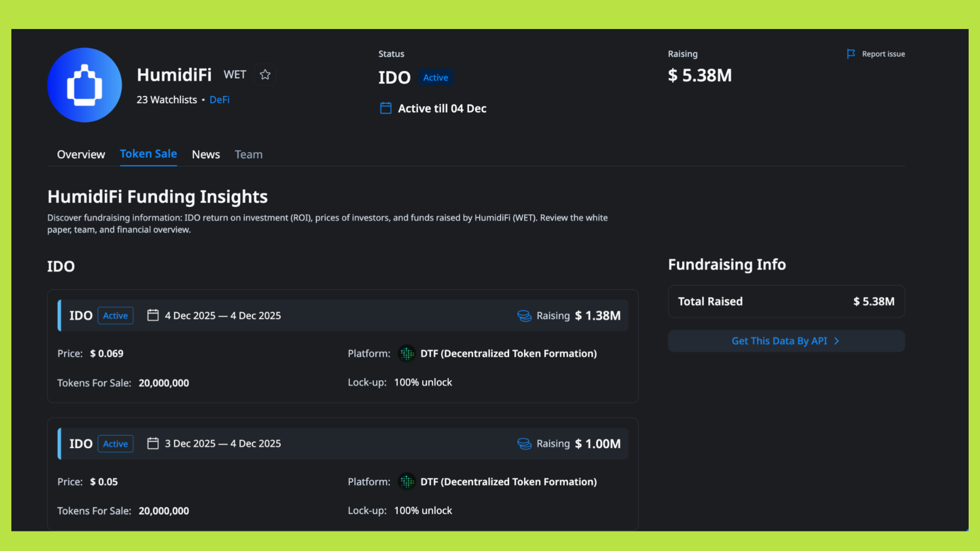This screenshot has width=980, height=551.
Task: Click the DTF platform logo in first IDO
Action: (407, 353)
